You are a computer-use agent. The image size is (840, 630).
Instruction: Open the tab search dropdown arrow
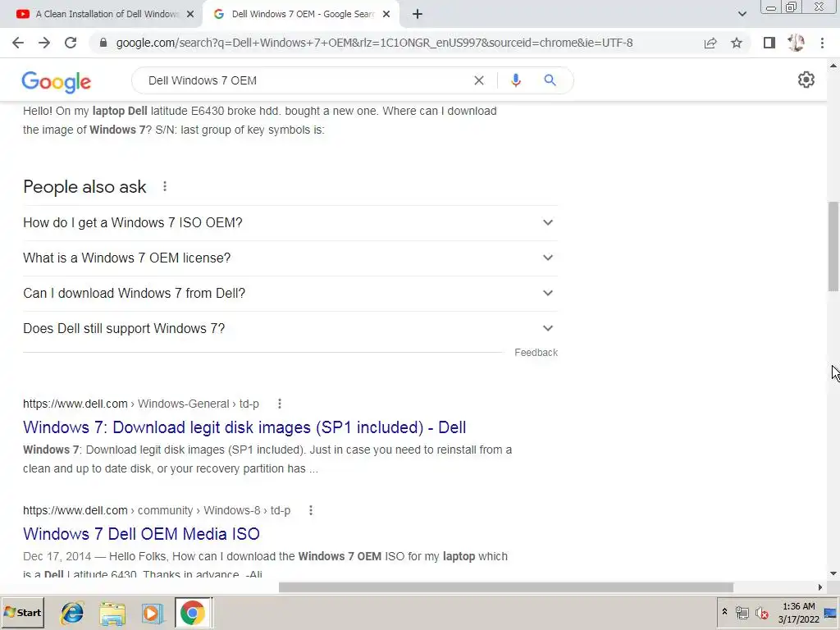click(x=742, y=14)
